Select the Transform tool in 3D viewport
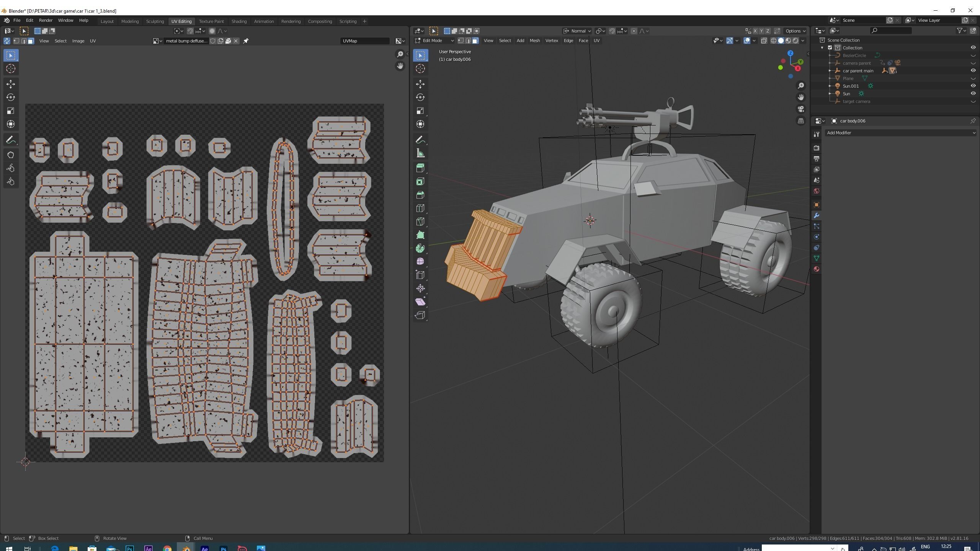The height and width of the screenshot is (551, 980). (x=420, y=124)
